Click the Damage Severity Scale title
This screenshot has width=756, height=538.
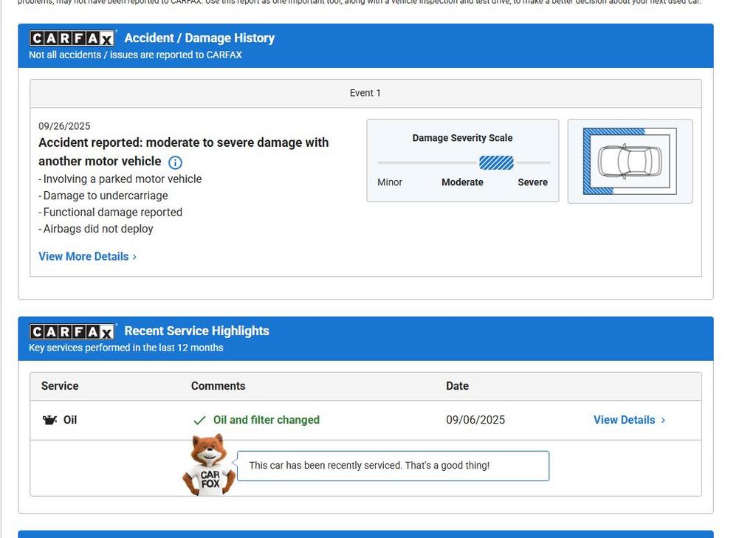tap(462, 138)
